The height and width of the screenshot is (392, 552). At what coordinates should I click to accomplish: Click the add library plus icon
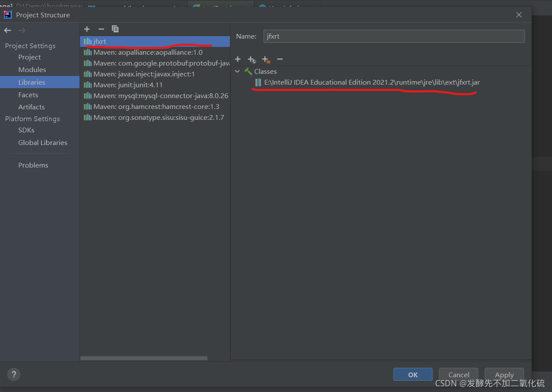[x=87, y=29]
